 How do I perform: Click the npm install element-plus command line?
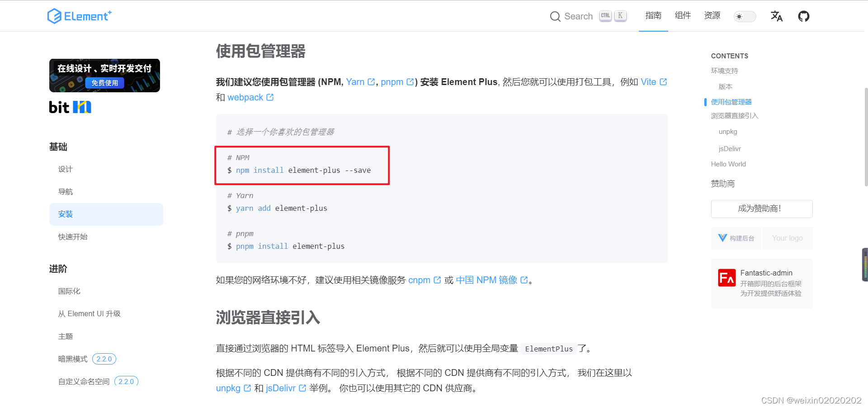299,170
